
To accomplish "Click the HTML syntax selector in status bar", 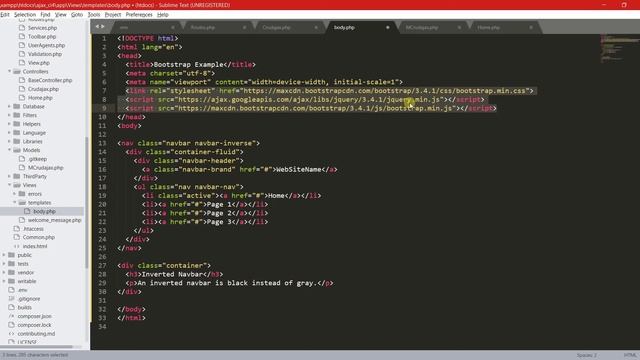I will pyautogui.click(x=629, y=355).
